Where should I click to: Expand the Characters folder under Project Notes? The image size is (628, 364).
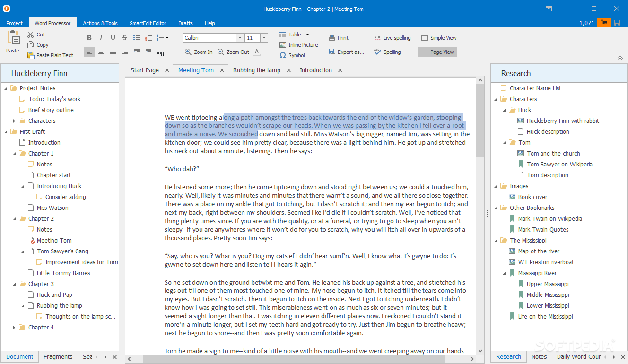14,121
